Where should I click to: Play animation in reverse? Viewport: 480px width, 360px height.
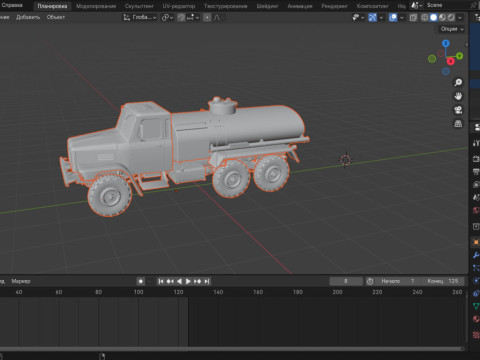pyautogui.click(x=179, y=281)
